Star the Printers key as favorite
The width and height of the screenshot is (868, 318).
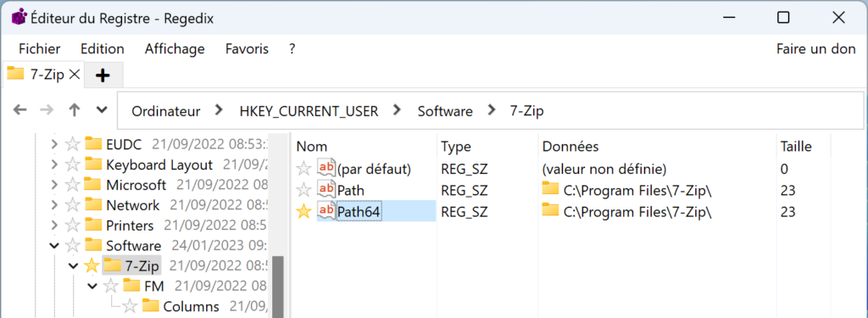coord(73,226)
